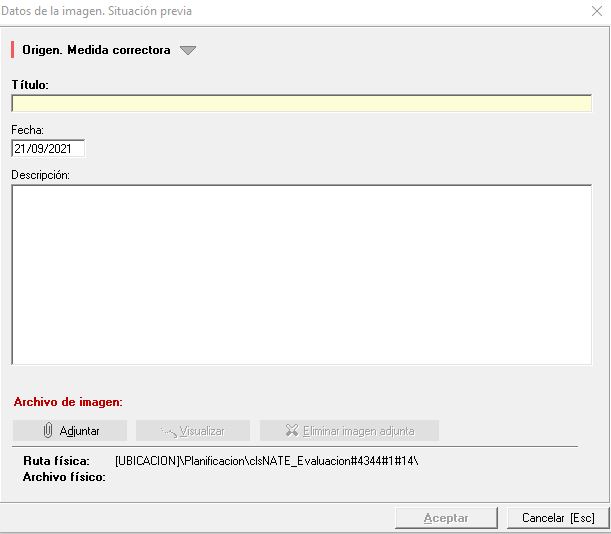
Task: Click the Descripción label
Action: [x=40, y=175]
